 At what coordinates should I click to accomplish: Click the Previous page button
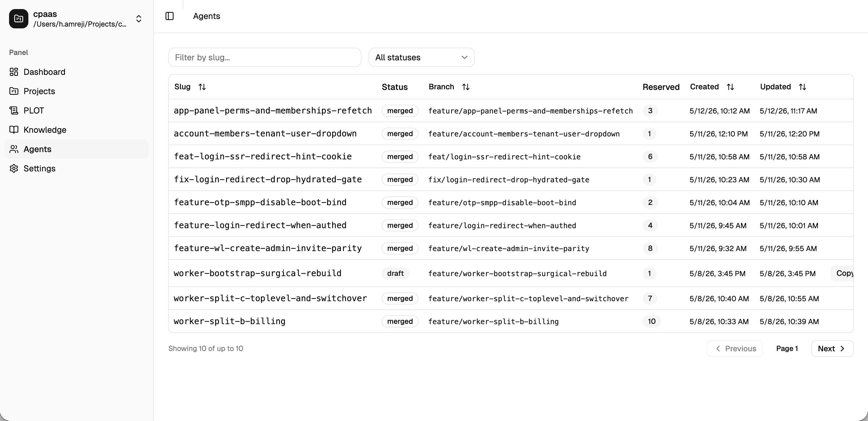(735, 349)
